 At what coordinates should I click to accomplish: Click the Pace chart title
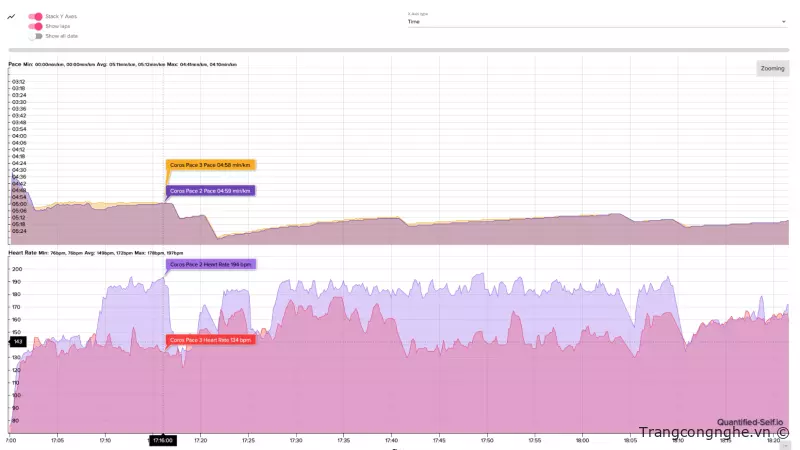(15, 64)
